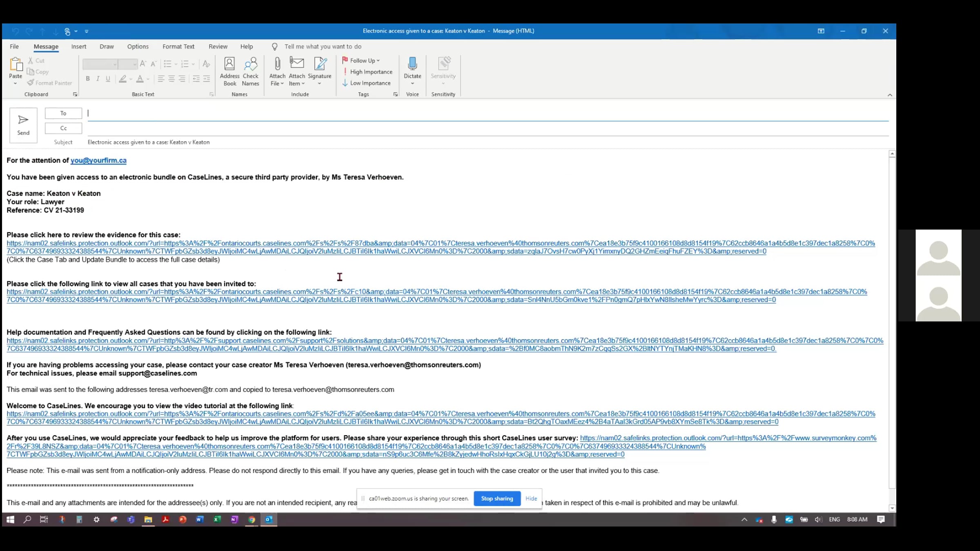Clear all formatting icon
This screenshot has height=551, width=980.
pos(206,64)
